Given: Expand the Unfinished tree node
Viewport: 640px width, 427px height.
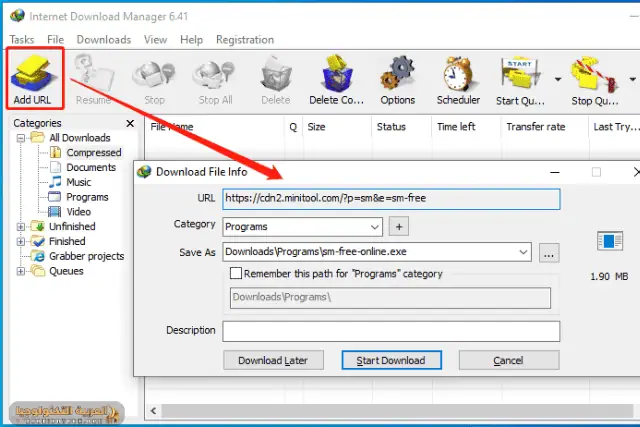Looking at the screenshot, I should coord(21,227).
